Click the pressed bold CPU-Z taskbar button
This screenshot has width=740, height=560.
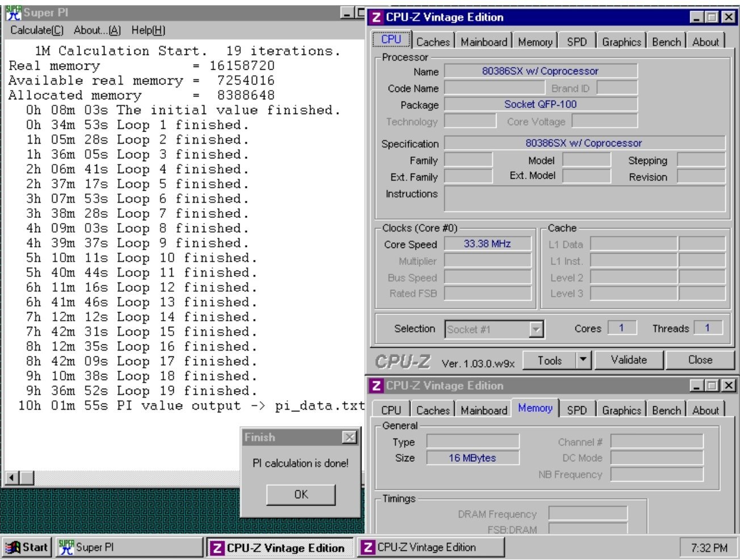(x=280, y=548)
